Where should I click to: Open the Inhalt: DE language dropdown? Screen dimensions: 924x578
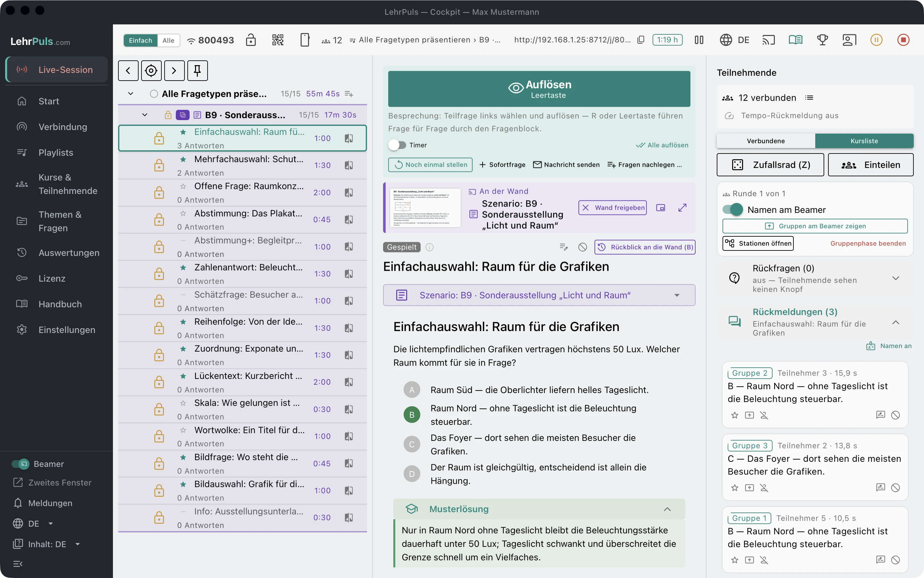(47, 544)
